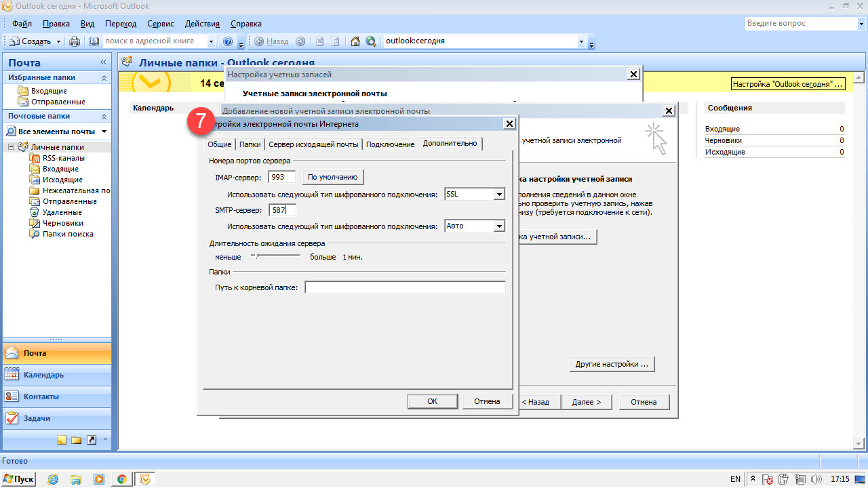
Task: Click the Refresh page icon in Web toolbar
Action: (336, 41)
